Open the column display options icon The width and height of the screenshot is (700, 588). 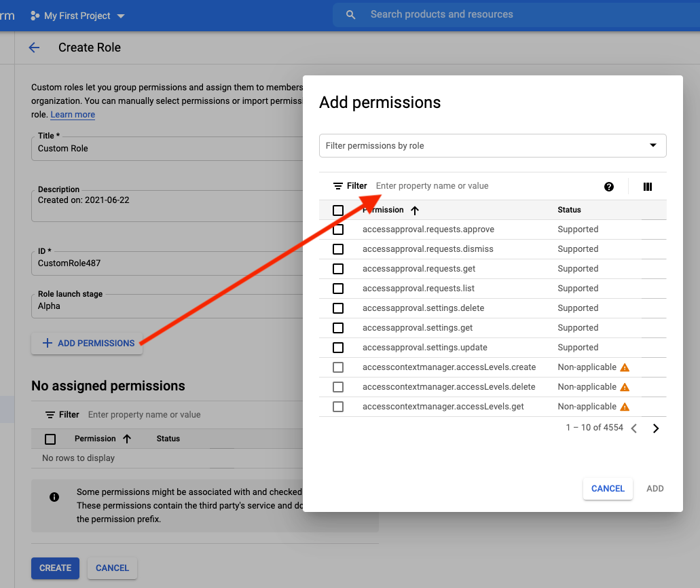click(648, 187)
